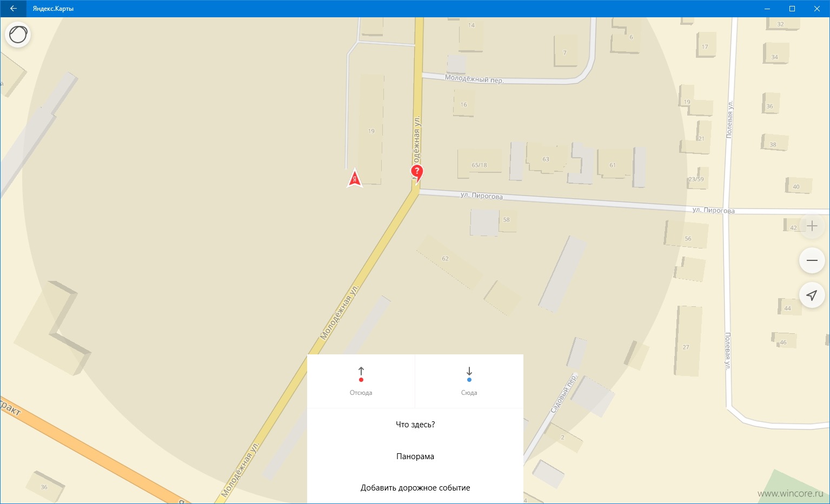Open the round menu button top-left
The width and height of the screenshot is (830, 504).
point(18,35)
